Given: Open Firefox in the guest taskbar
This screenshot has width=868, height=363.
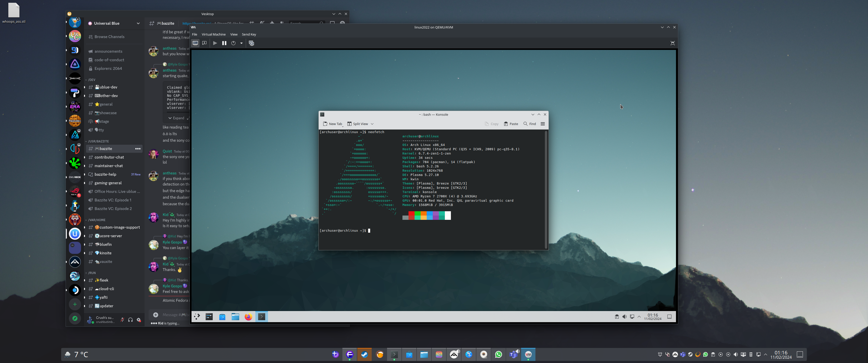Looking at the screenshot, I should 248,317.
